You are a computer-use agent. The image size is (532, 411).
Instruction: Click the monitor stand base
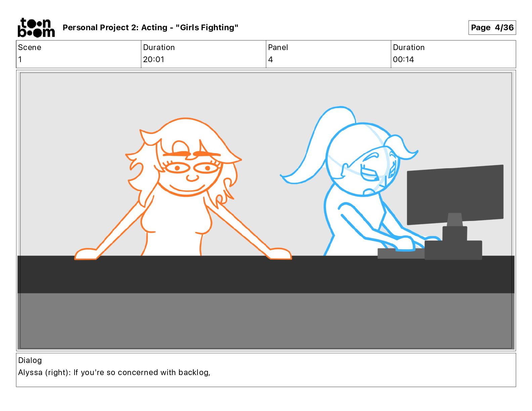453,250
